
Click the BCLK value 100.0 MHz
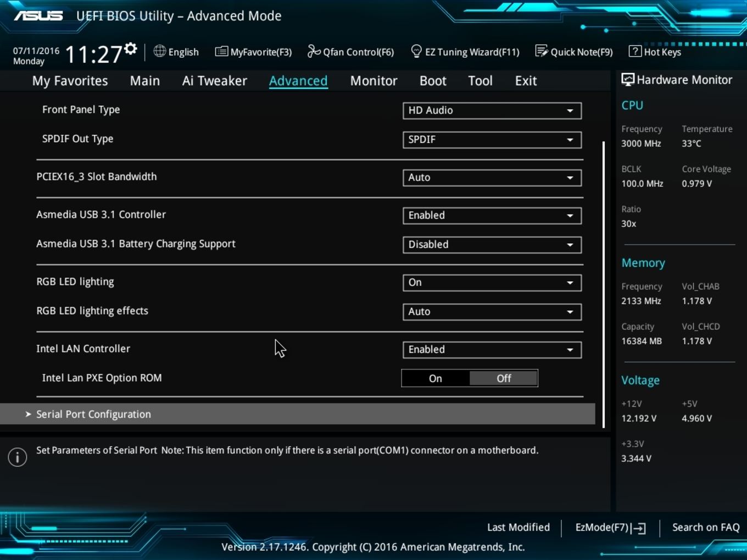pos(642,183)
